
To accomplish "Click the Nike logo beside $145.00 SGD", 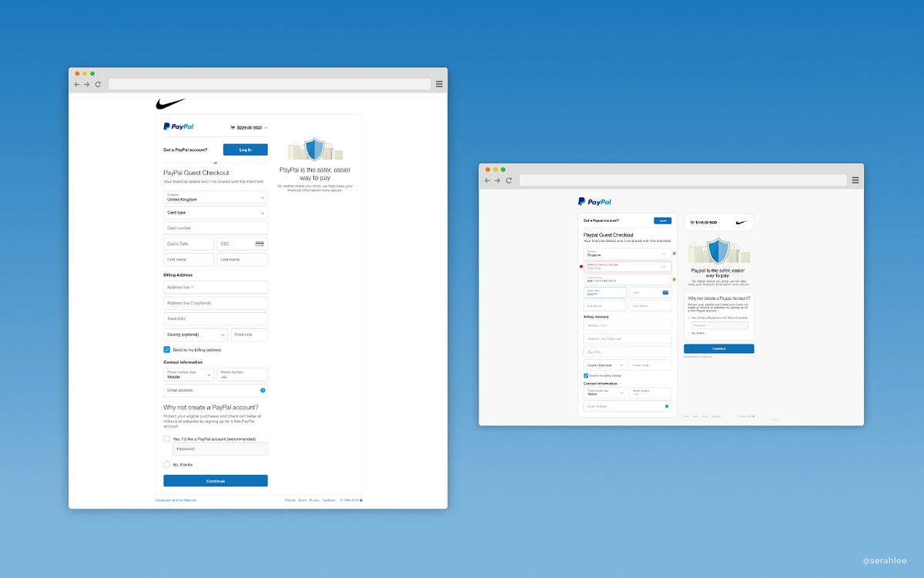I will tap(742, 222).
